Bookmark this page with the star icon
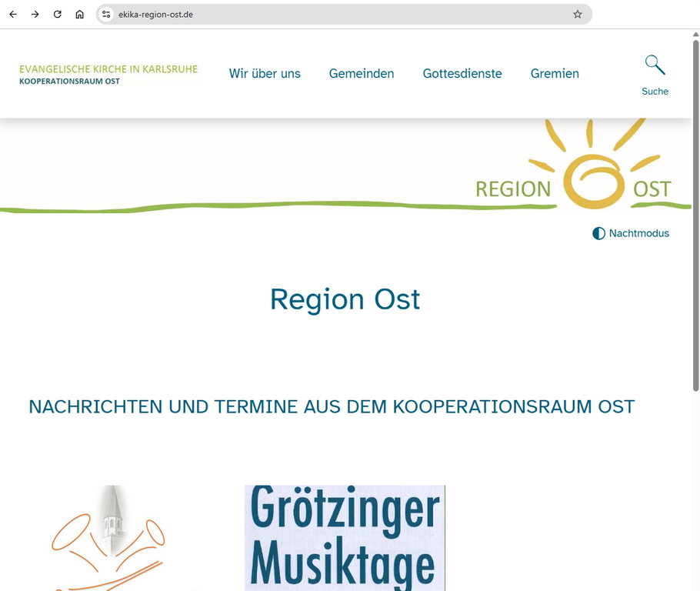The height and width of the screenshot is (591, 700). point(578,15)
